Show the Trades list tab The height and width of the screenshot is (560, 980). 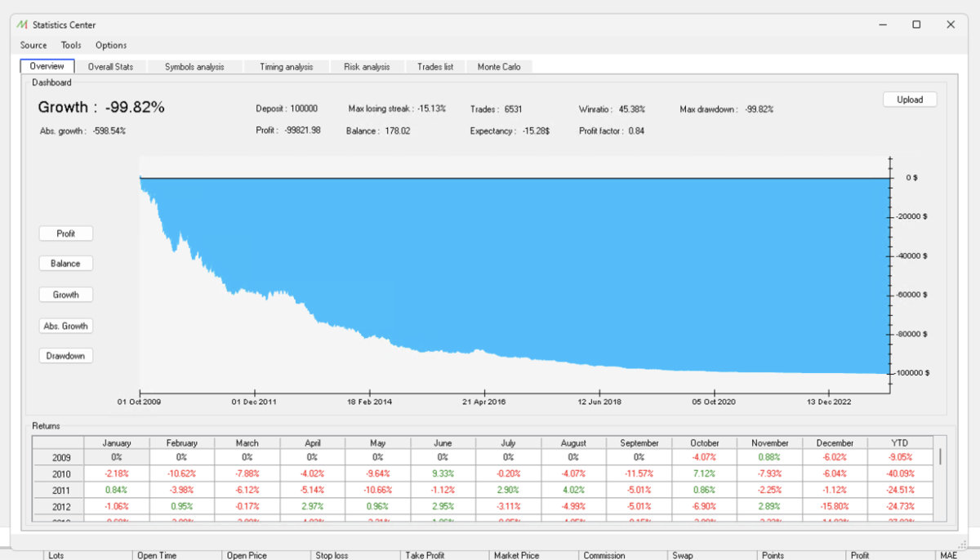coord(435,67)
